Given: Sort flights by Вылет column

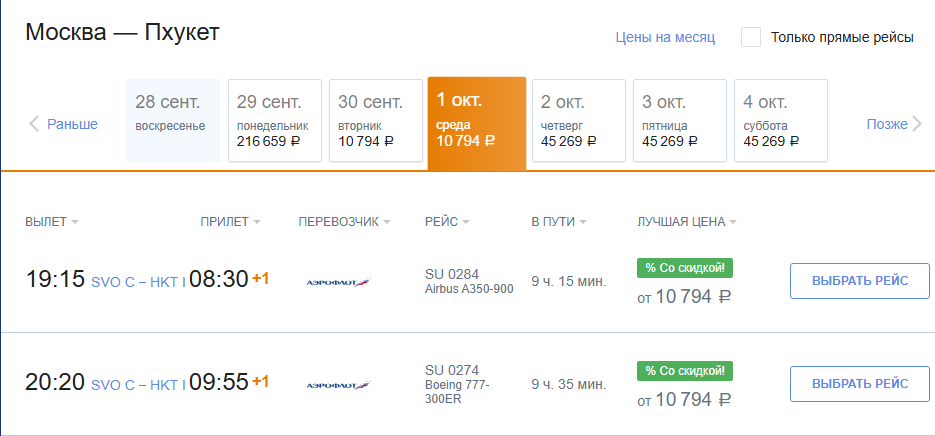Looking at the screenshot, I should (x=51, y=222).
